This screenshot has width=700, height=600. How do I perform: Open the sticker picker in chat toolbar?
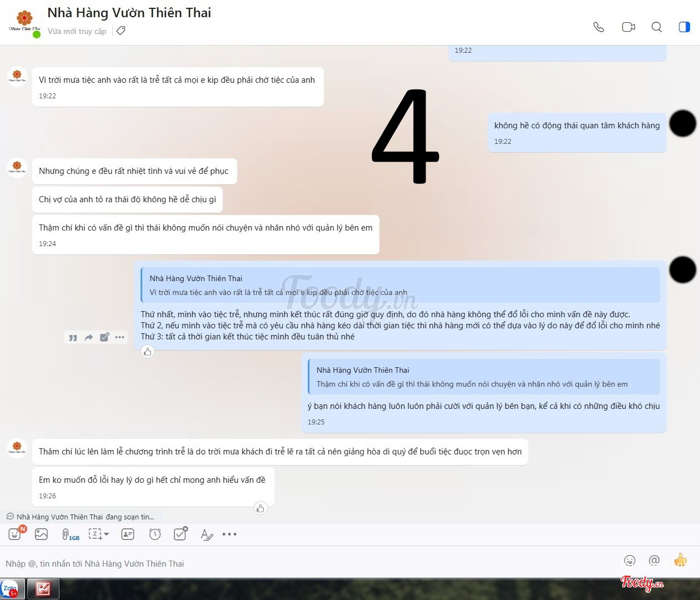click(x=15, y=534)
